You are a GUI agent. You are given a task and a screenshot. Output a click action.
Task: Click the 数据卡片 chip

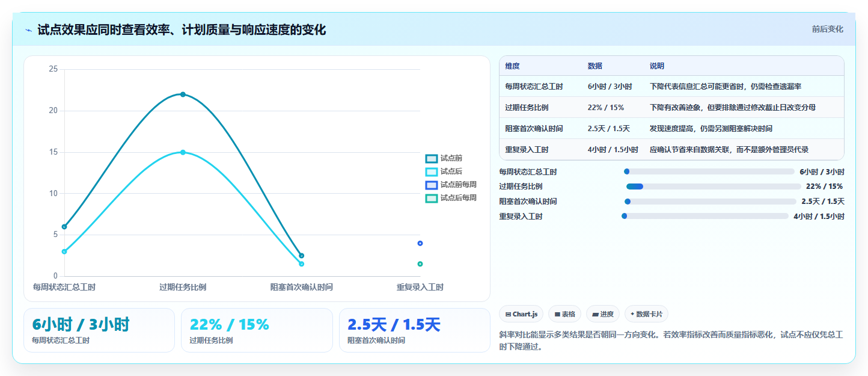(646, 314)
